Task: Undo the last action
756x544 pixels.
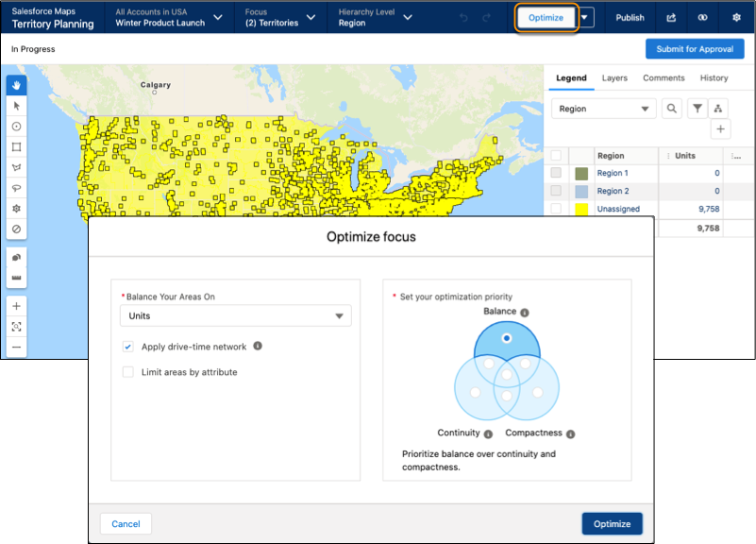Action: coord(463,18)
